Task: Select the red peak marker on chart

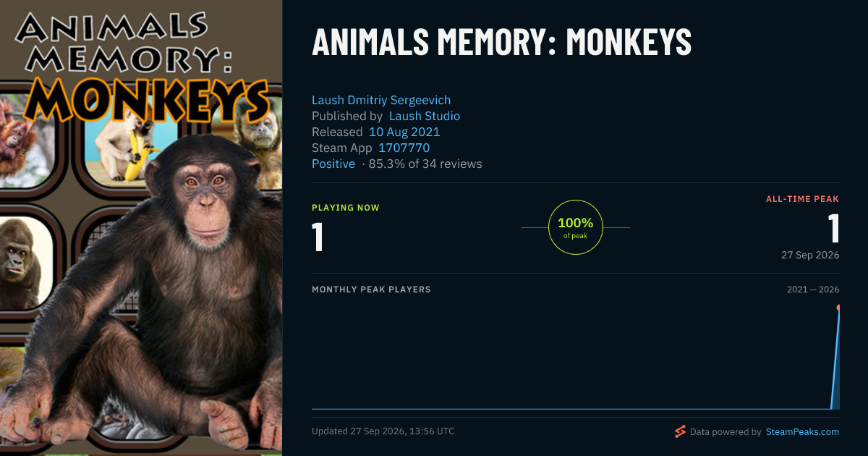Action: (839, 308)
